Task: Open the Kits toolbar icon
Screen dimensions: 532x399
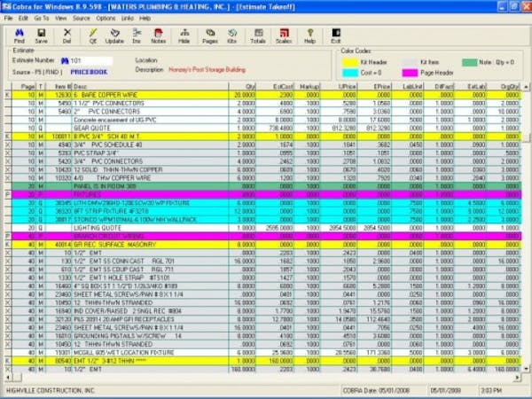Action: pos(232,35)
